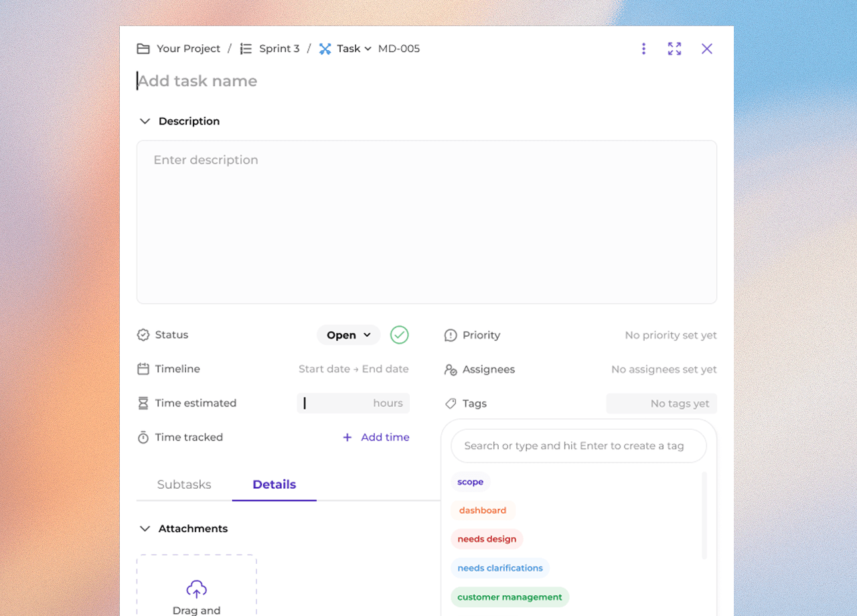This screenshot has width=857, height=616.
Task: Select the customer management tag
Action: (510, 597)
